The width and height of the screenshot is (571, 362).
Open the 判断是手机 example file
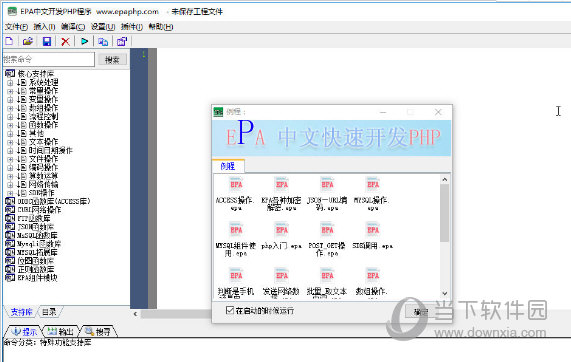[x=236, y=283]
